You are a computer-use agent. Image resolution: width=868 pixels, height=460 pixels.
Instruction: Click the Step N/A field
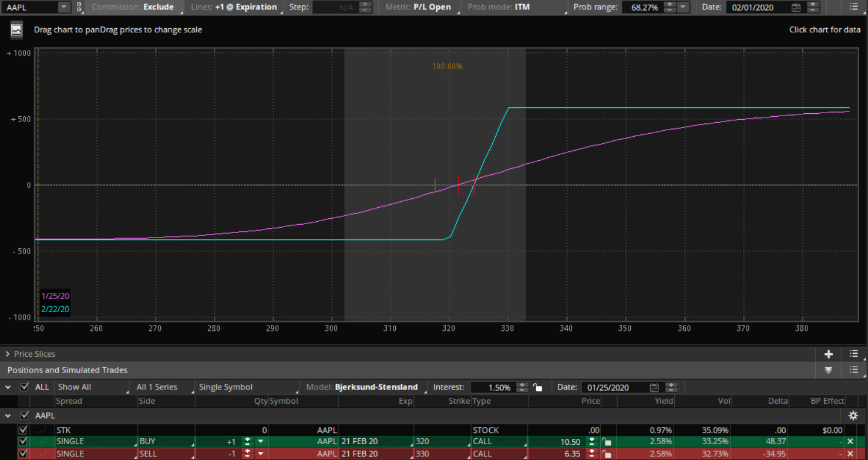pos(336,8)
